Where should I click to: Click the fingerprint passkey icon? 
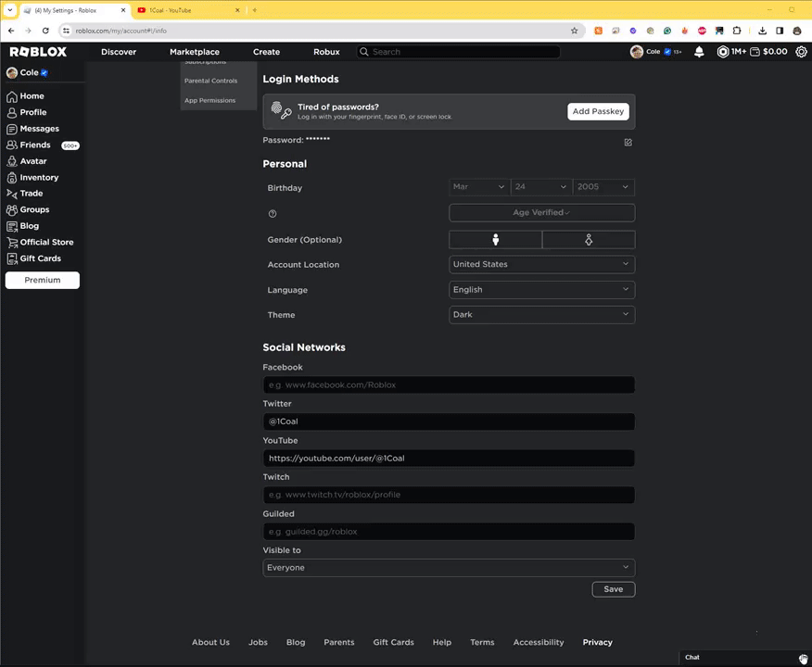coord(281,111)
